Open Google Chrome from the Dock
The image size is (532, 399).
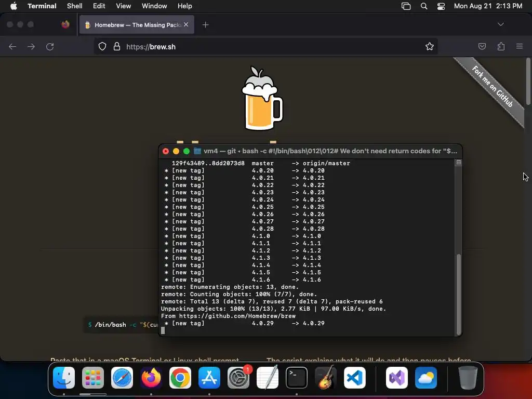pyautogui.click(x=180, y=378)
